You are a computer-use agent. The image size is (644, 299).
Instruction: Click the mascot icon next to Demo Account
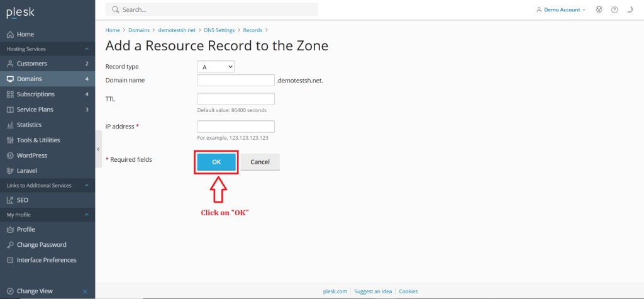[599, 10]
